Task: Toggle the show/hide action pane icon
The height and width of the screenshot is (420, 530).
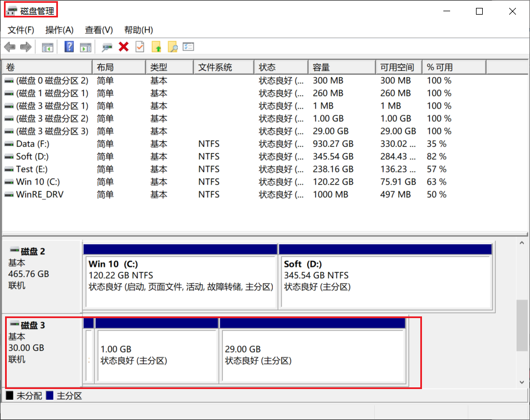Action: click(86, 47)
